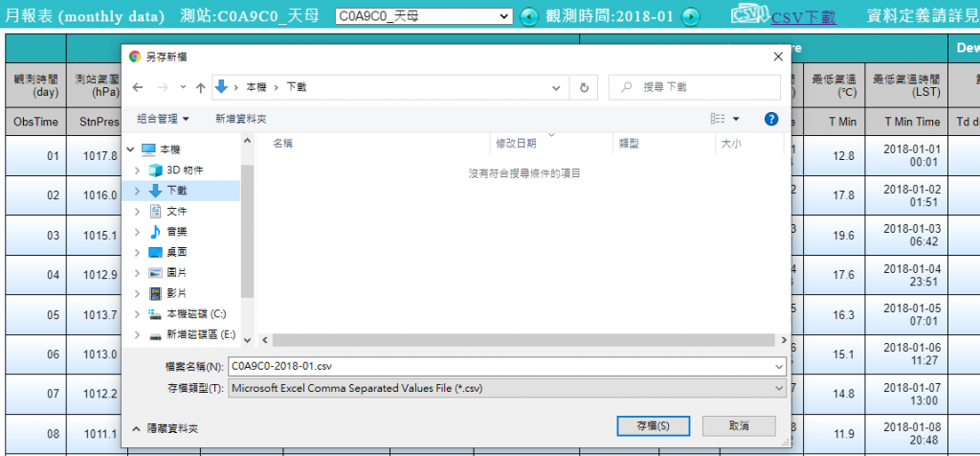The width and height of the screenshot is (980, 456).
Task: Expand the 本機磁碟 (C:) node
Action: (x=138, y=314)
